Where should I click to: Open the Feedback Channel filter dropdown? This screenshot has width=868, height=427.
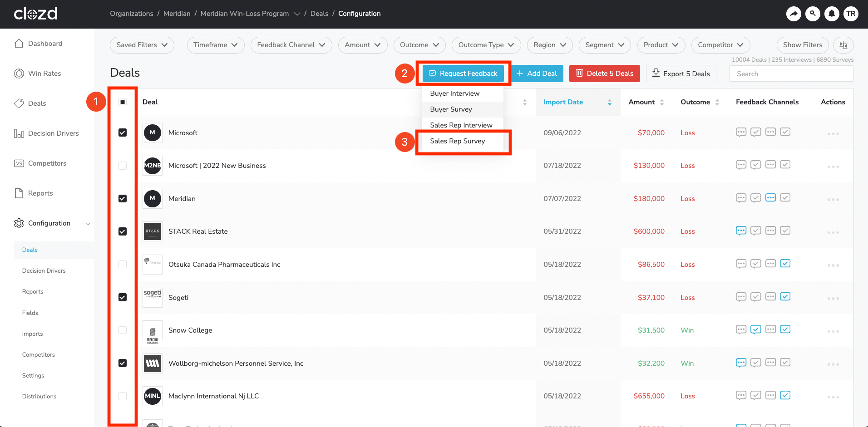coord(291,45)
